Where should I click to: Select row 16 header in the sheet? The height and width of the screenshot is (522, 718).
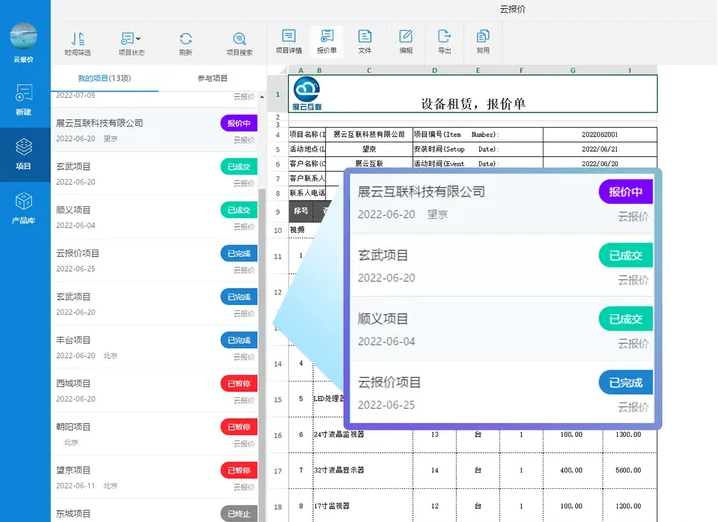[x=277, y=435]
